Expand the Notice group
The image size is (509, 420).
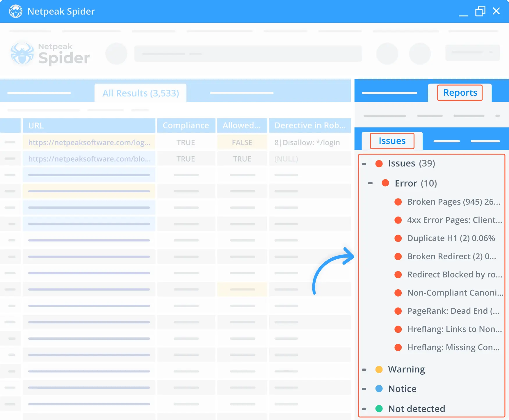364,389
